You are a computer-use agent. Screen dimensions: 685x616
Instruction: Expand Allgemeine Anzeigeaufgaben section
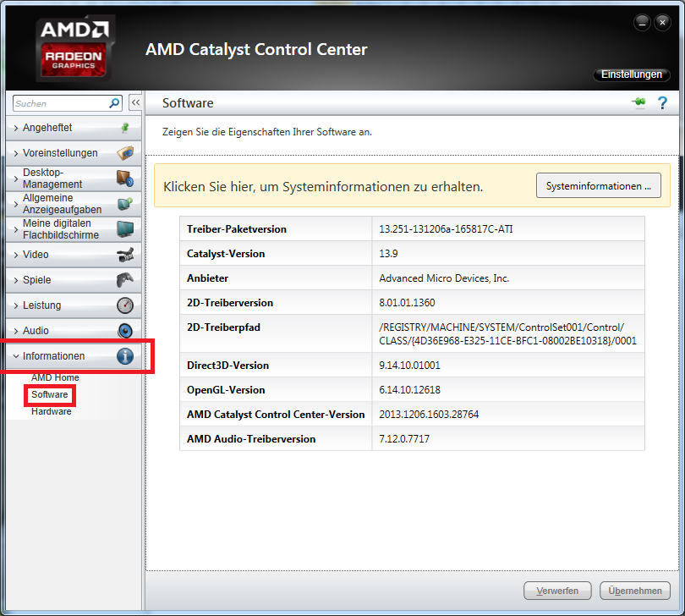coord(74,204)
